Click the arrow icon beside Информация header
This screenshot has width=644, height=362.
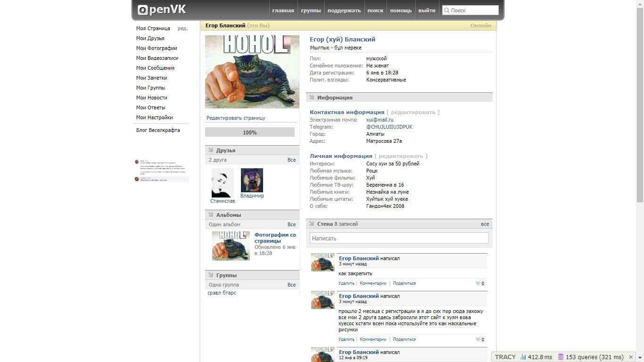pos(312,97)
